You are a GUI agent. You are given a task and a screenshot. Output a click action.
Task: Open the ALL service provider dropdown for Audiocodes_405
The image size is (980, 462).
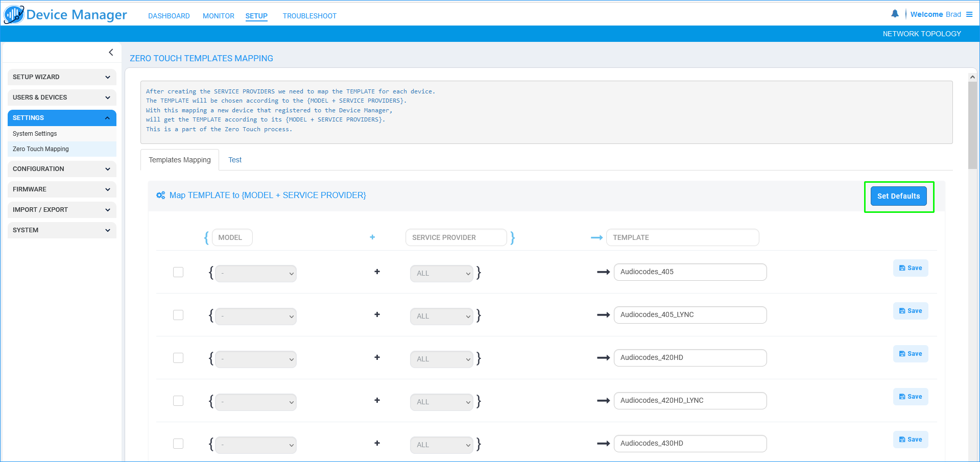[x=442, y=273]
